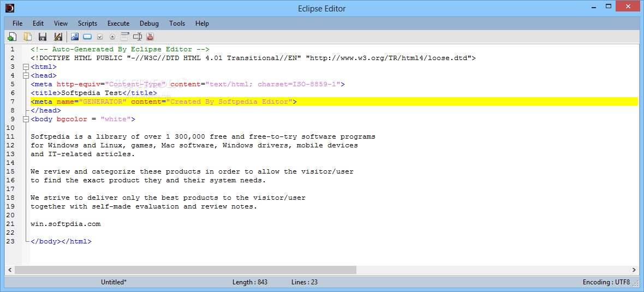
Task: Insert a list box element from toolbar
Action: [x=125, y=37]
